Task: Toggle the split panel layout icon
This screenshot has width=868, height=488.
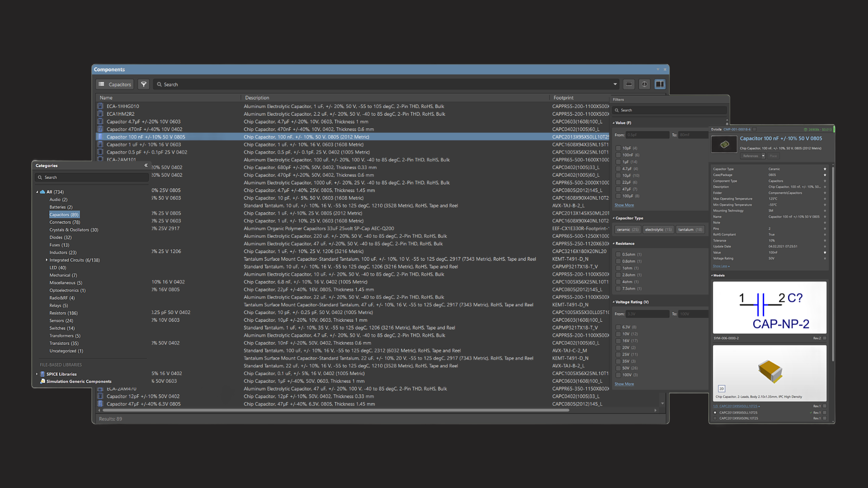Action: (x=660, y=84)
